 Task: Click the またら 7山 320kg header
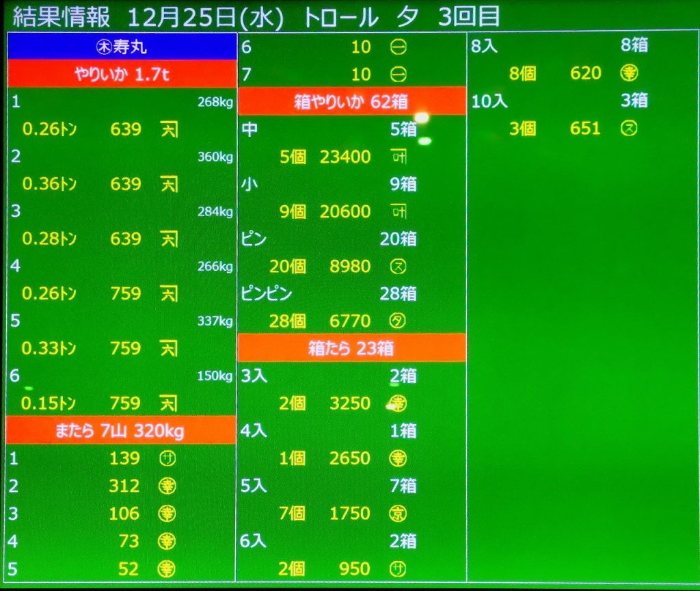tap(122, 431)
